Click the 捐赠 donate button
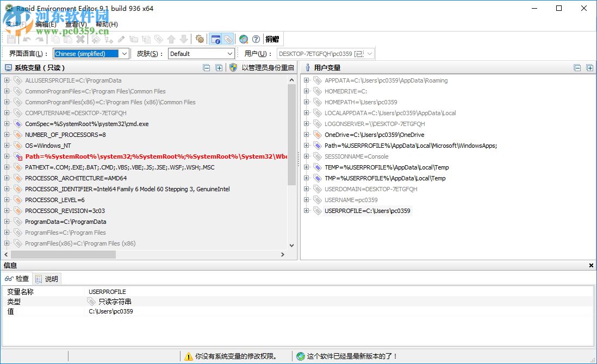The image size is (597, 364). coord(271,39)
